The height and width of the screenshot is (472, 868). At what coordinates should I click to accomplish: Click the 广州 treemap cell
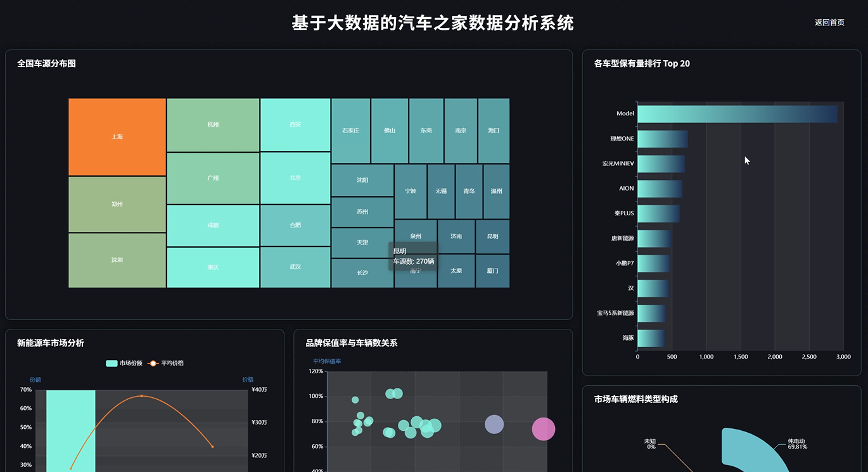tap(213, 179)
